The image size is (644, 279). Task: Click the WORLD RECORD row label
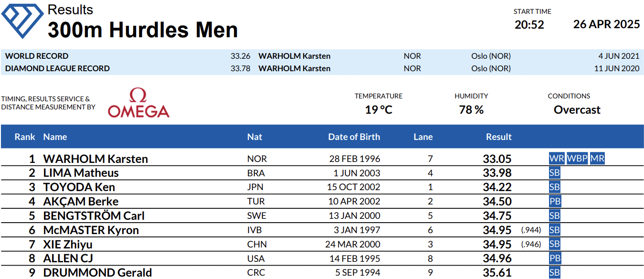click(37, 56)
